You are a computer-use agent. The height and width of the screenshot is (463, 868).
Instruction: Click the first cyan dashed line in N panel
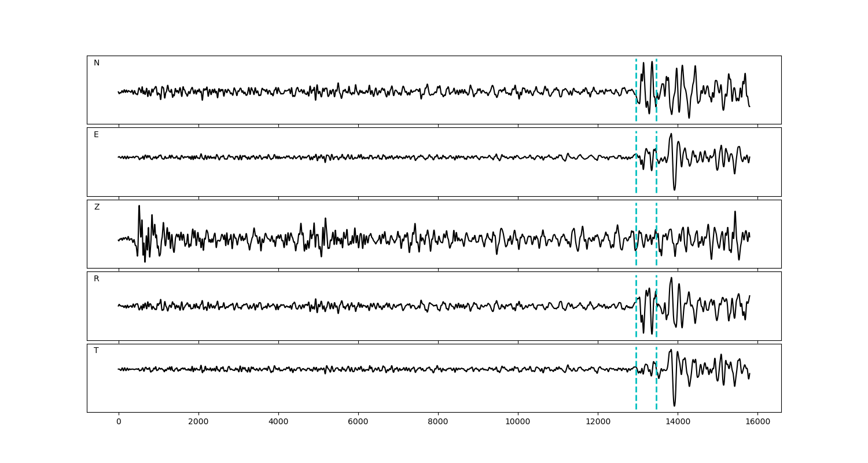(636, 75)
